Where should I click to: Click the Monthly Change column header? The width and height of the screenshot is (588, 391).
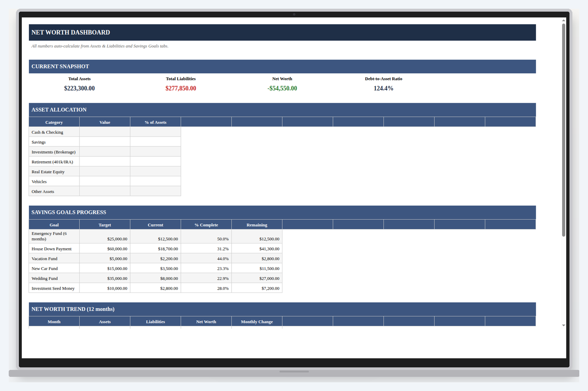coord(257,322)
